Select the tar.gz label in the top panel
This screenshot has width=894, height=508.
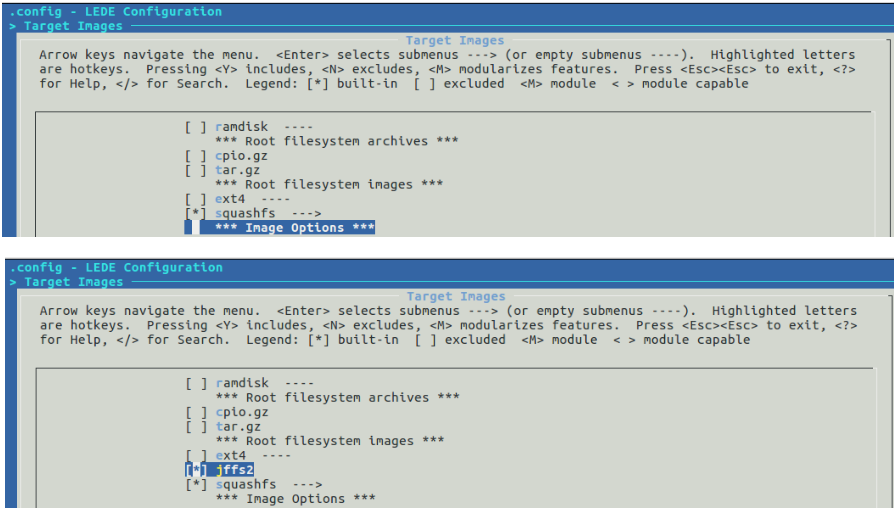coord(237,170)
